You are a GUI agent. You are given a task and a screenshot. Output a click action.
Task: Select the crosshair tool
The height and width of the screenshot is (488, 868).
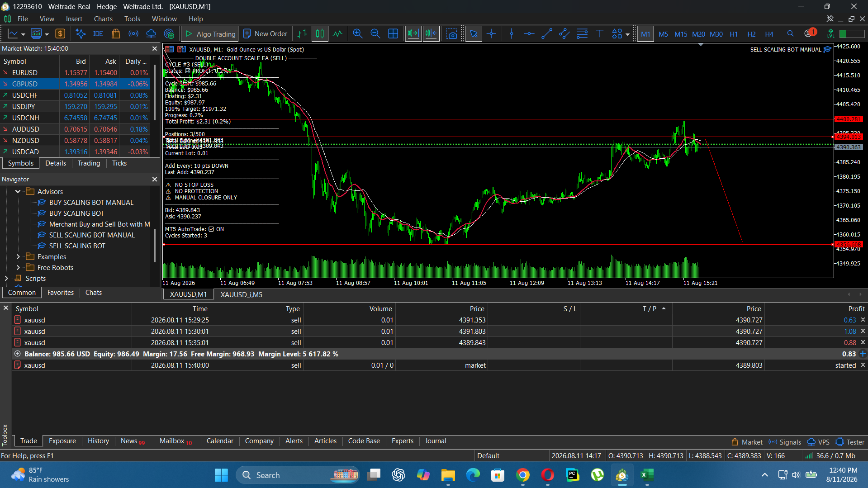[491, 34]
